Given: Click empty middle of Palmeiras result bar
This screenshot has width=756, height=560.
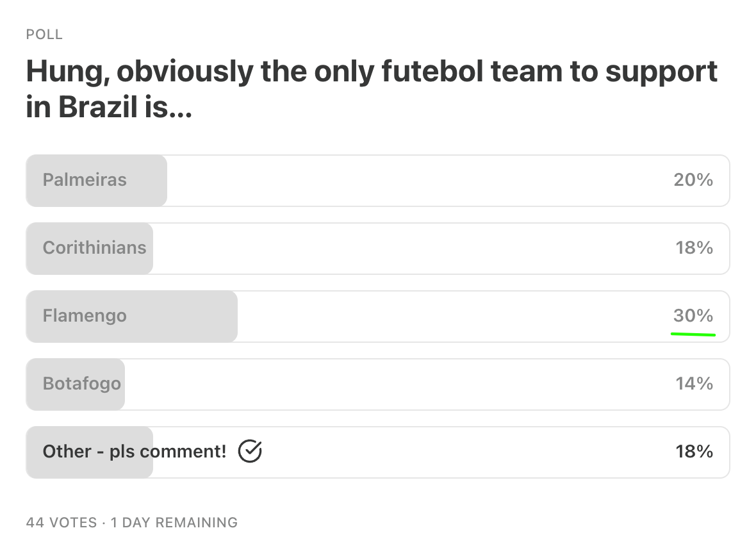Looking at the screenshot, I should 416,180.
